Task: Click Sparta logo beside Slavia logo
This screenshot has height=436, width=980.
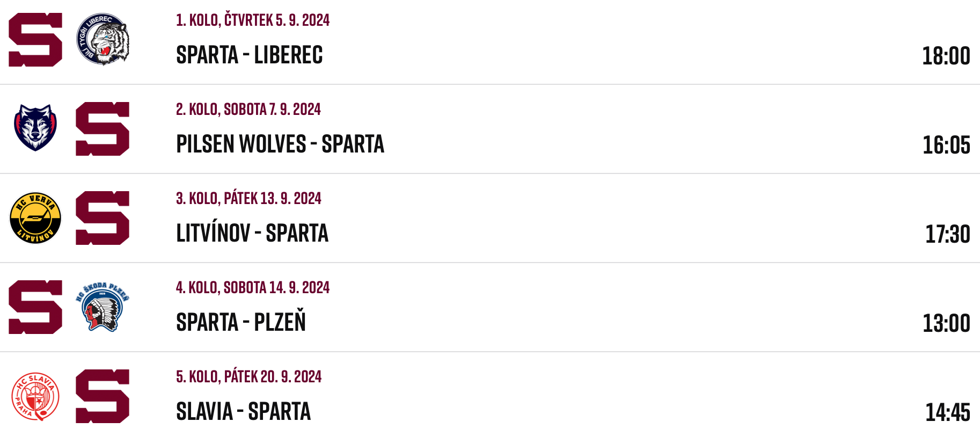Action: pos(103,396)
